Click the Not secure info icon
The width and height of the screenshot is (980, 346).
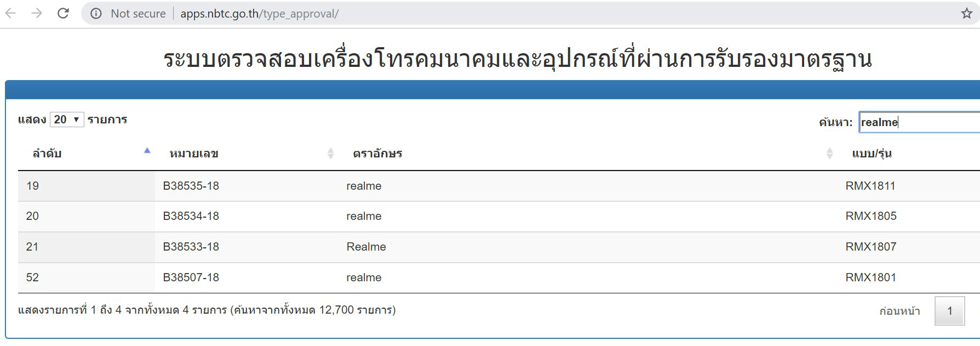[x=96, y=14]
